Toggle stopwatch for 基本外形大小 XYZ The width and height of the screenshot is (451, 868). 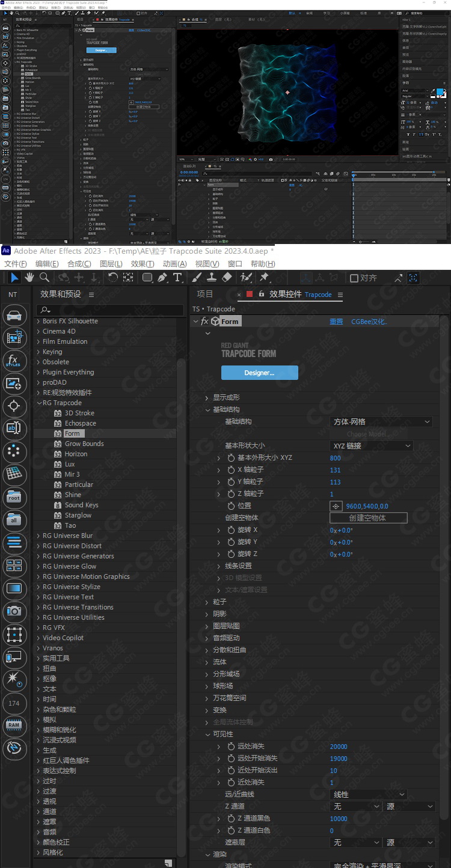point(231,458)
